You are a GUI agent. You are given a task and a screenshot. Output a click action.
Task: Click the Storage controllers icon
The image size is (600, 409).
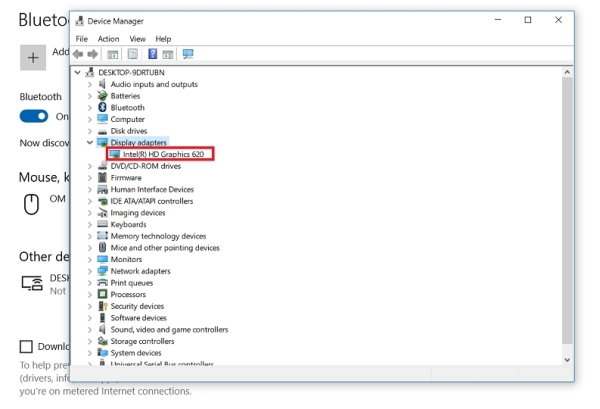pos(102,341)
